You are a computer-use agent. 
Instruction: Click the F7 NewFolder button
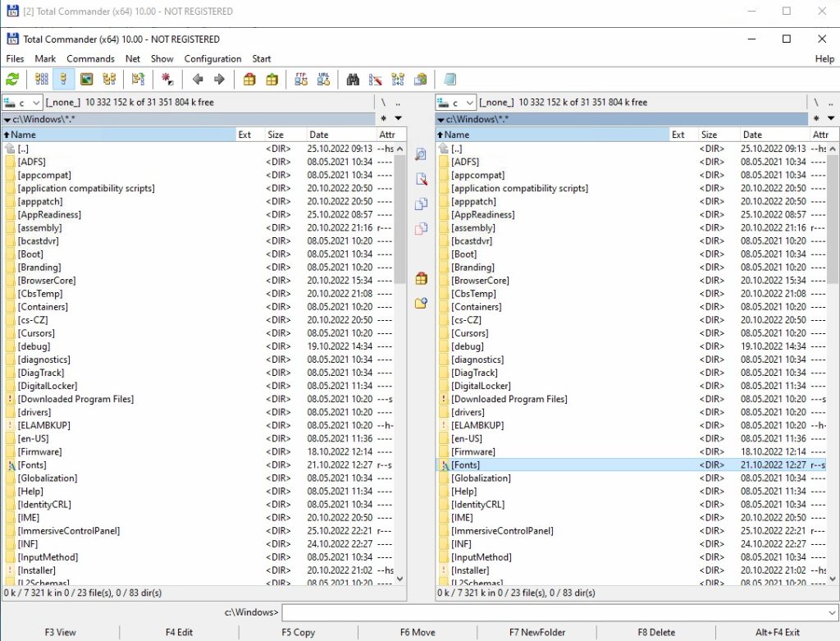coord(536,632)
